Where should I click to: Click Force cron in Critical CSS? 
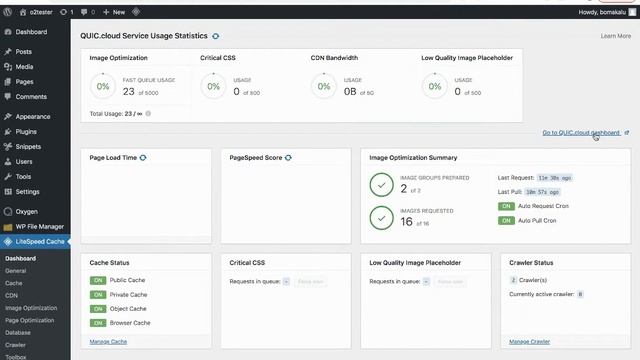(310, 282)
